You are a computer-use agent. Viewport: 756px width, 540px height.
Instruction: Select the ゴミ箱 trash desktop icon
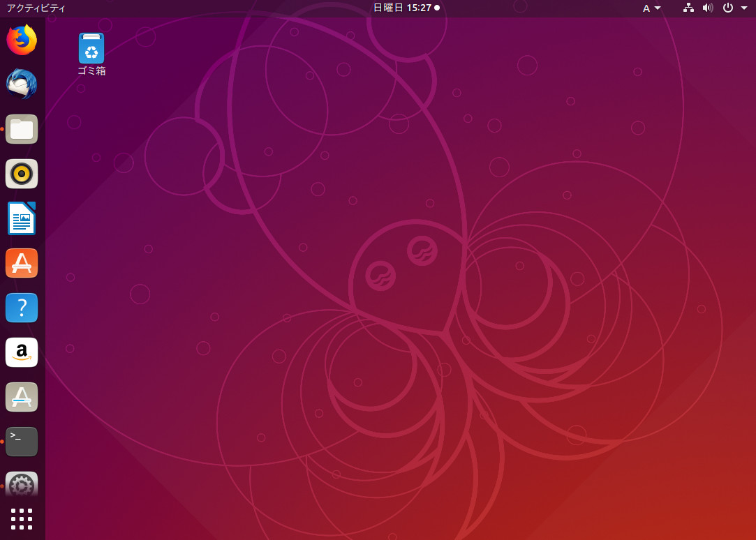pos(91,54)
